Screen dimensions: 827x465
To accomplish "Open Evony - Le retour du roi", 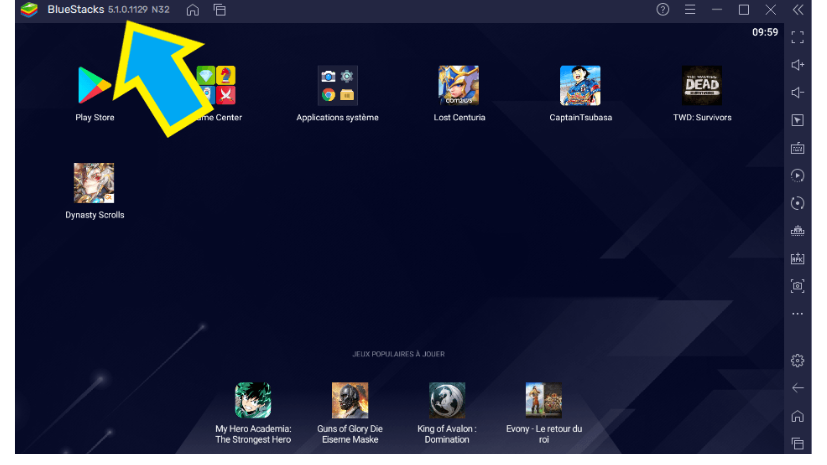I will click(543, 400).
